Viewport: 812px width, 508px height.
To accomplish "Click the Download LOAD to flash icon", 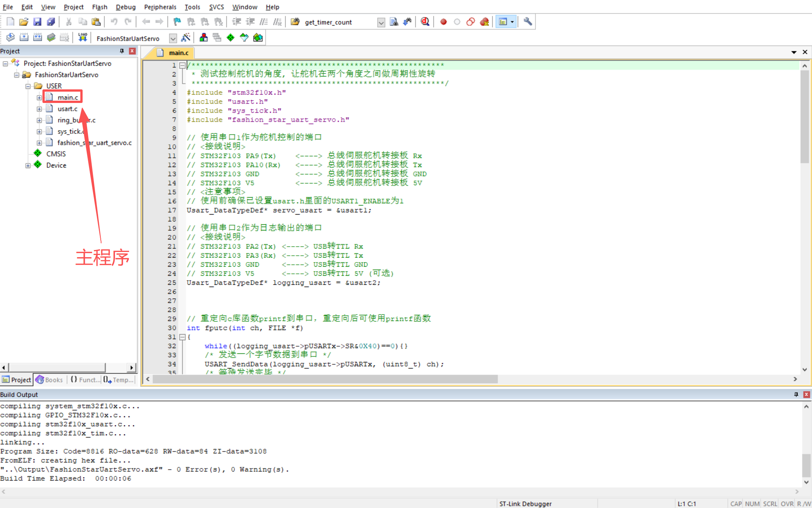I will click(83, 38).
